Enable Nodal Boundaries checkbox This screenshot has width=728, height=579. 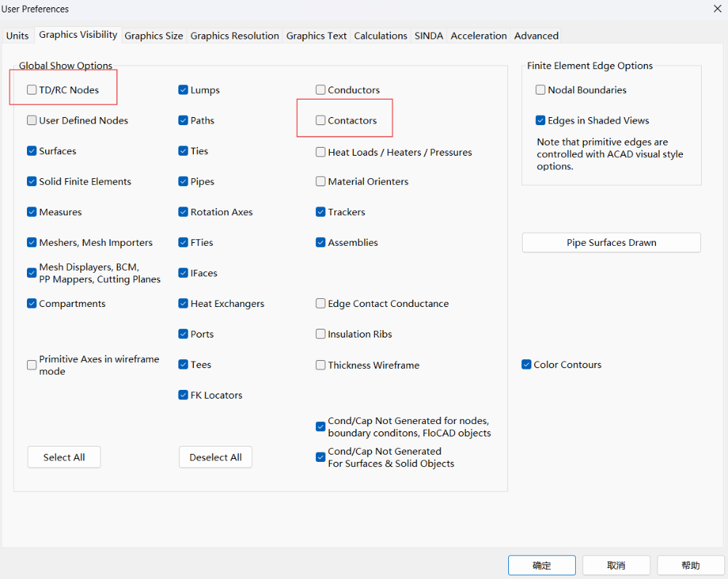[541, 90]
